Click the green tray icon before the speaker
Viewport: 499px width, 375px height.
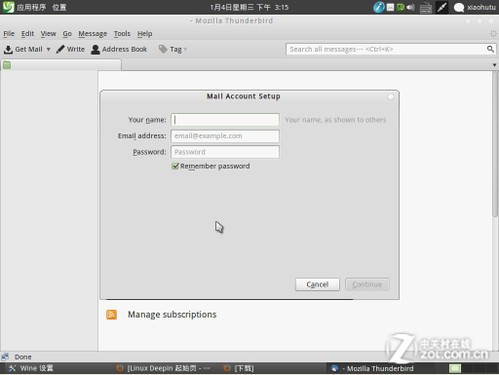click(400, 7)
